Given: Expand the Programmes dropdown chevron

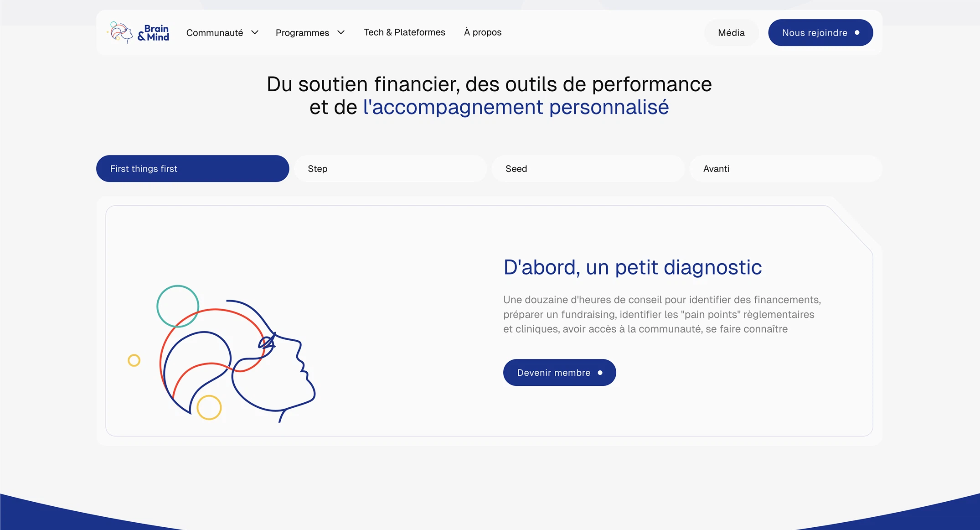Looking at the screenshot, I should [x=341, y=32].
